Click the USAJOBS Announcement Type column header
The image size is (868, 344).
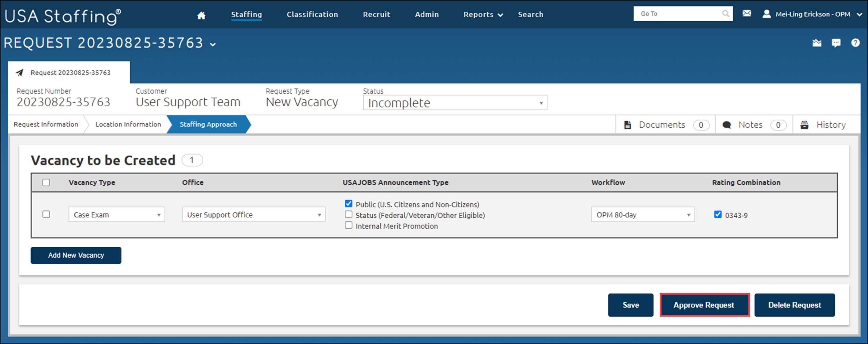point(395,183)
